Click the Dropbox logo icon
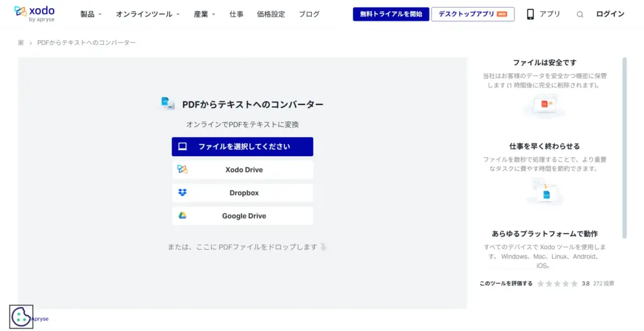This screenshot has width=644, height=331. point(182,193)
